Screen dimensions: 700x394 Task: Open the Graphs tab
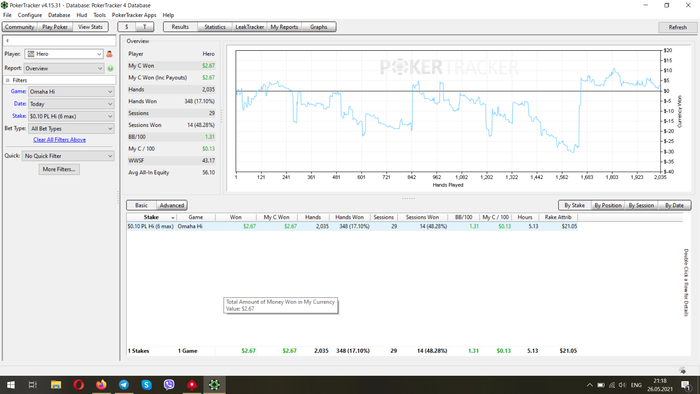319,27
